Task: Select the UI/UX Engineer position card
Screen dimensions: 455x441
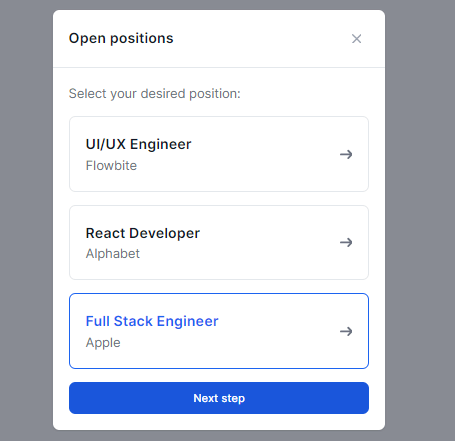Action: 219,154
